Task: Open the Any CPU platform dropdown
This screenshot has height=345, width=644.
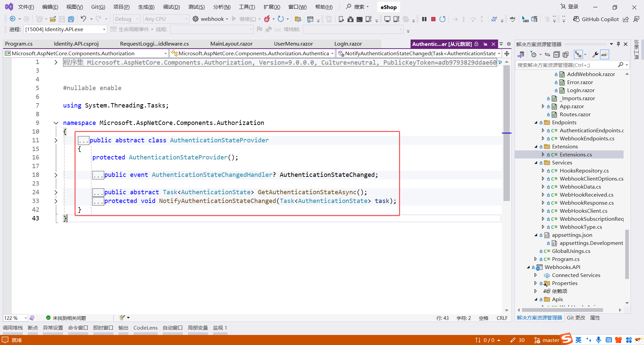Action: (166, 19)
